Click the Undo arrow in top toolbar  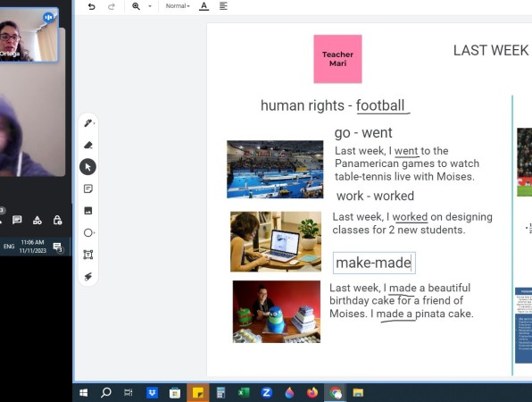92,6
